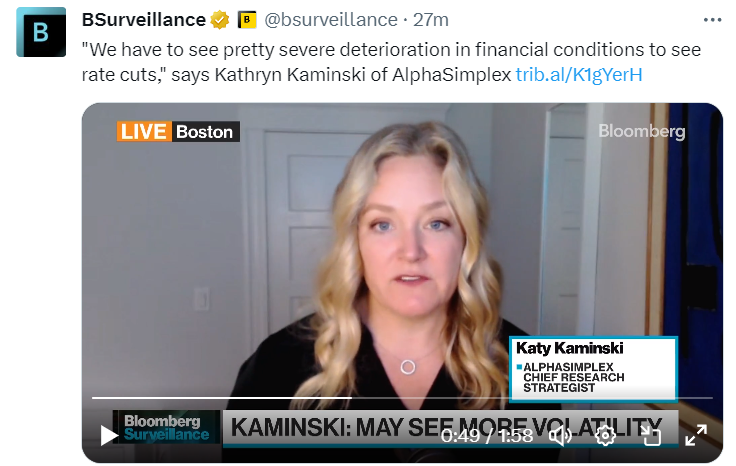Open video settings gear icon

[x=605, y=435]
